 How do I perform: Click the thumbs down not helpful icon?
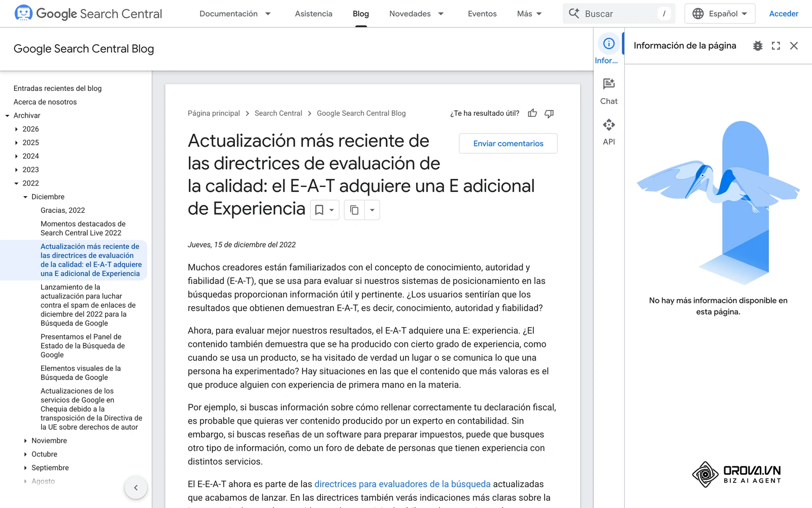pos(549,113)
